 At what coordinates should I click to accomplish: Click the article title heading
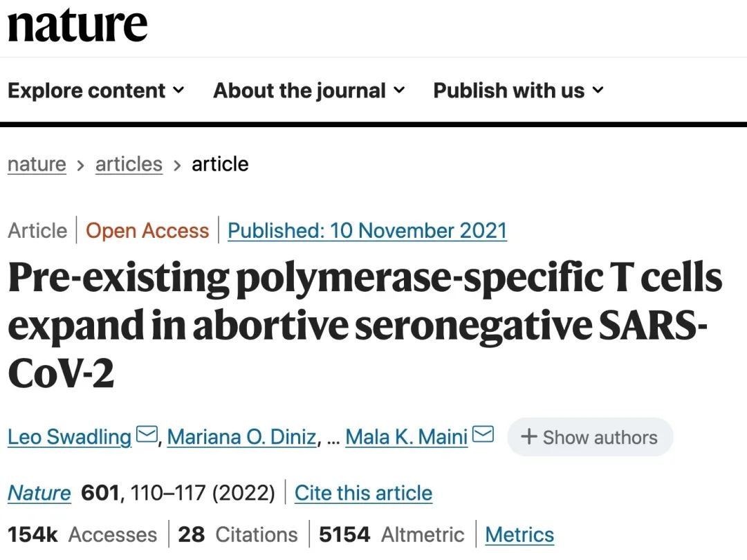(365, 326)
